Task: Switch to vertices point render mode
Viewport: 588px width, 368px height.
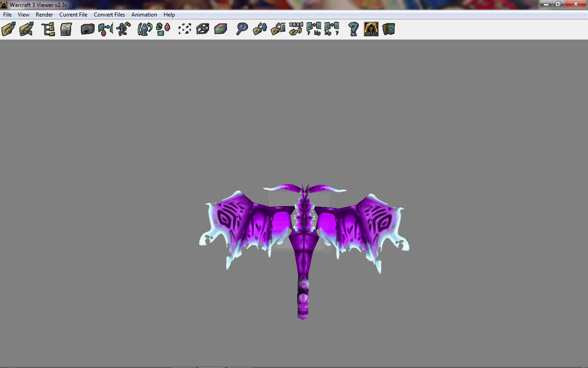Action: pos(185,29)
